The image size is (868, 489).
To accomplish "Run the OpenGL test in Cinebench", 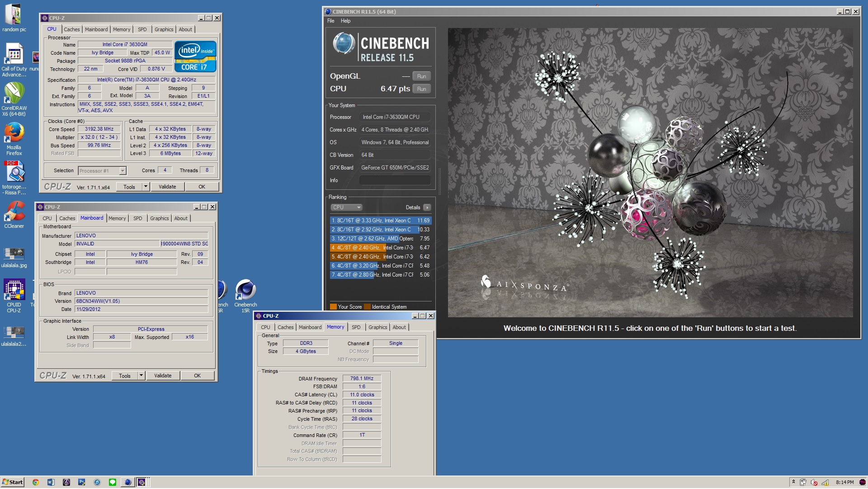I will (422, 76).
